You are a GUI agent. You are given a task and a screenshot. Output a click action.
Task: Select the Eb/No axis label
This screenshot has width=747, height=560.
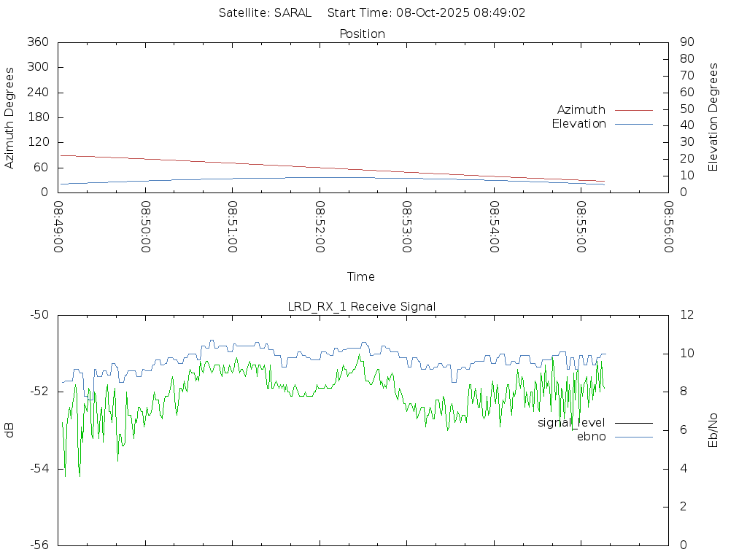pyautogui.click(x=713, y=430)
